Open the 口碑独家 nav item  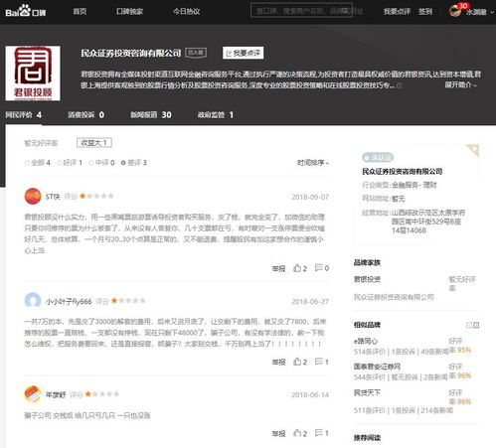(129, 11)
